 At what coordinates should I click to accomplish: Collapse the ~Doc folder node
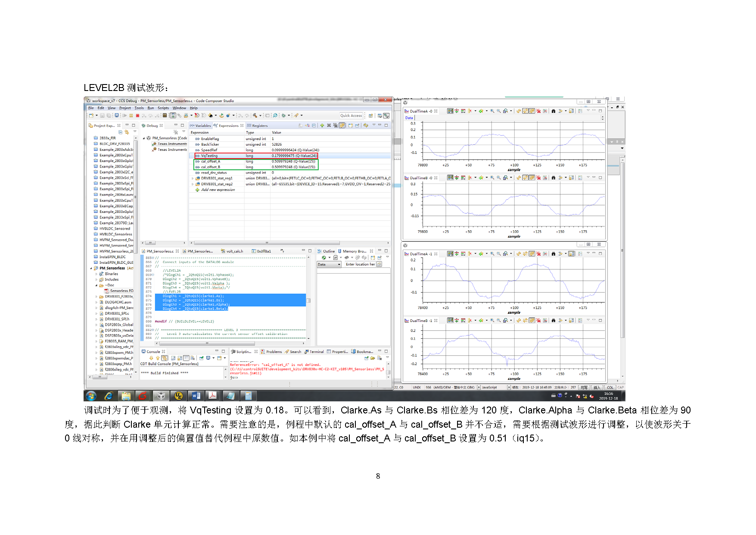[x=96, y=285]
